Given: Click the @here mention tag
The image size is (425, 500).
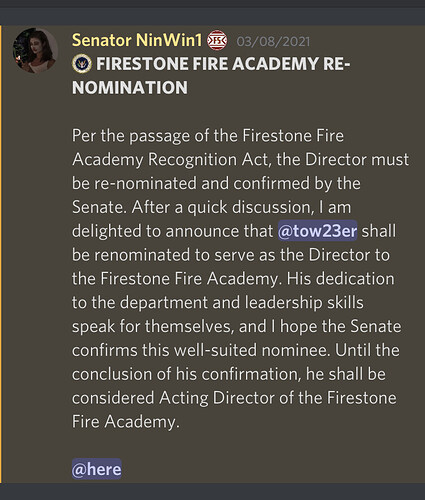Looking at the screenshot, I should click(x=97, y=469).
